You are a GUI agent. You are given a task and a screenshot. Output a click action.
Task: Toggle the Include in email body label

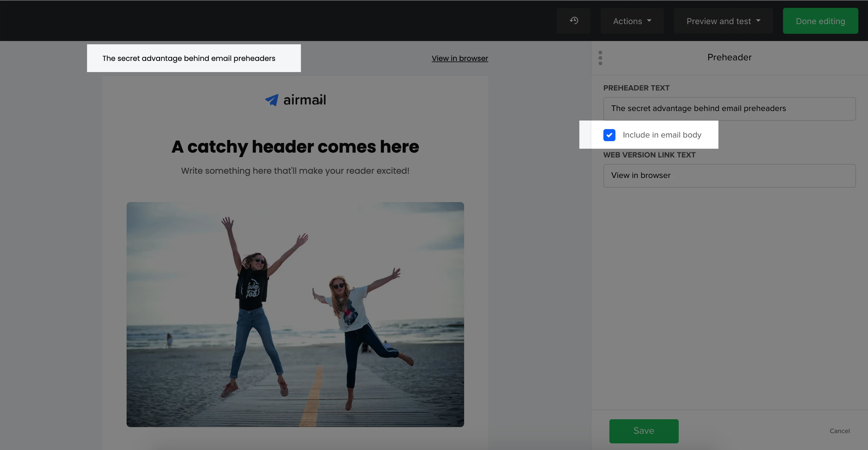point(662,135)
